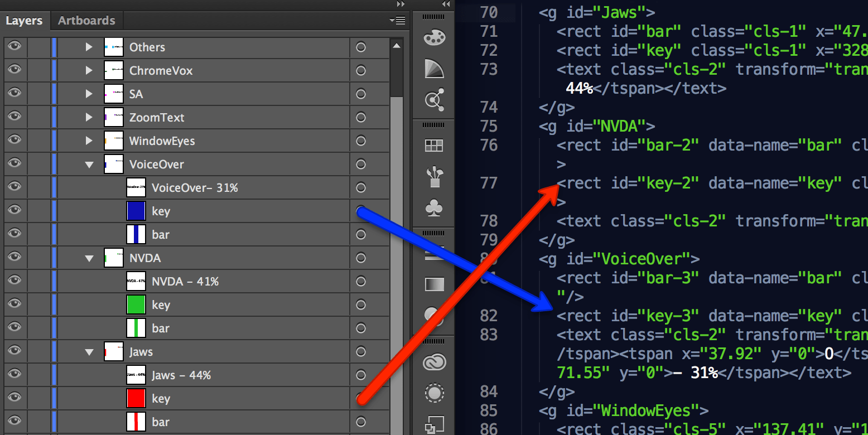The height and width of the screenshot is (435, 868).
Task: Hide the 'NVDA – 41%' text sublayer
Action: tap(15, 281)
